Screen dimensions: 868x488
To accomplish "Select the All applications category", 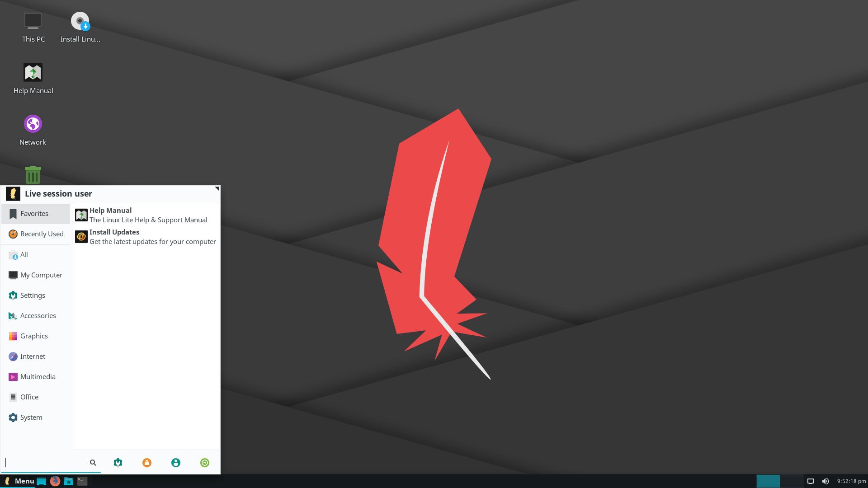I will pyautogui.click(x=36, y=255).
